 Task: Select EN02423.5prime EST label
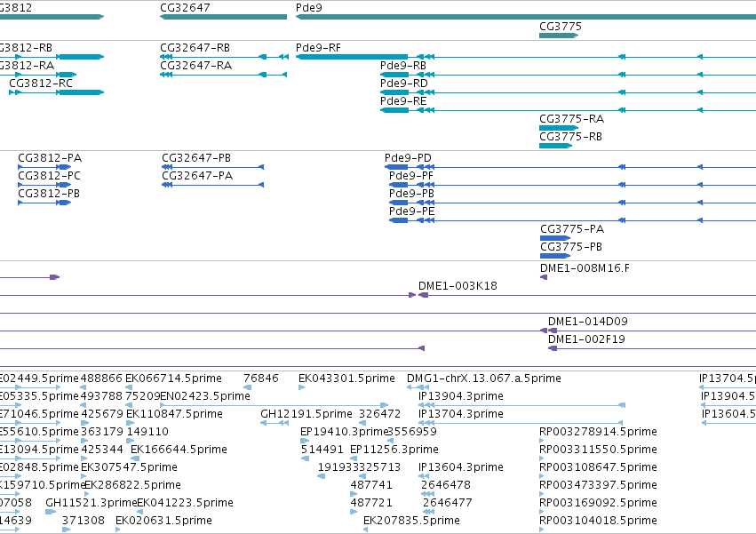205,396
